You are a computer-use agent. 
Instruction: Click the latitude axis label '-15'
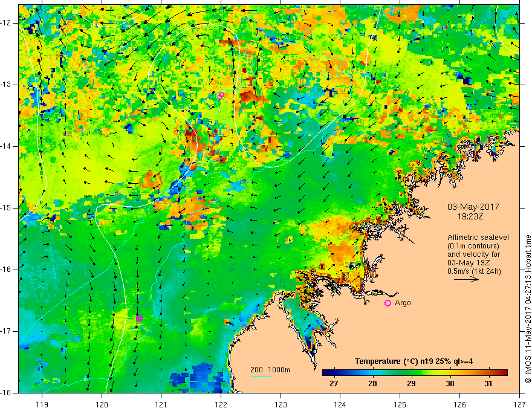click(6, 208)
